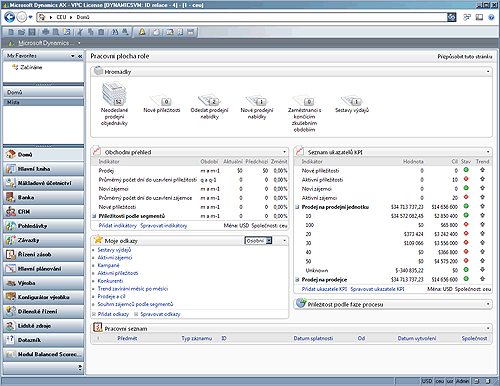This screenshot has width=500, height=386.
Task: Open the Osobní combo box in Moje odkazy
Action: [x=259, y=241]
